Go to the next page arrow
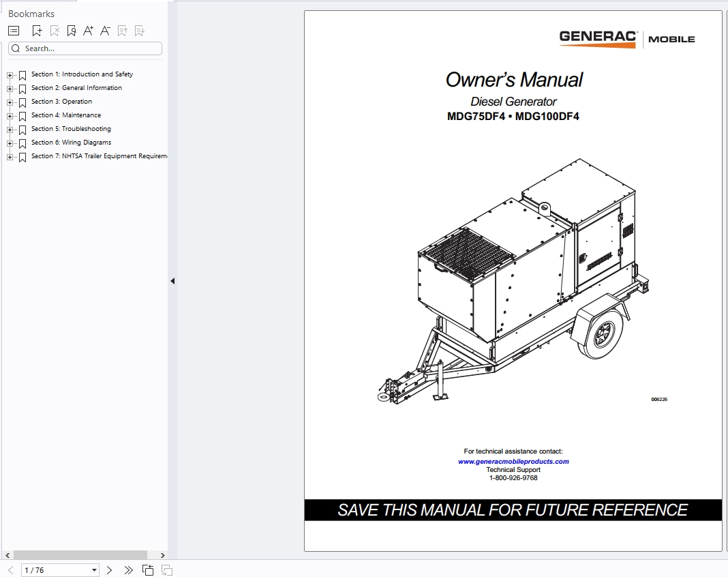This screenshot has width=728, height=577. coord(109,569)
